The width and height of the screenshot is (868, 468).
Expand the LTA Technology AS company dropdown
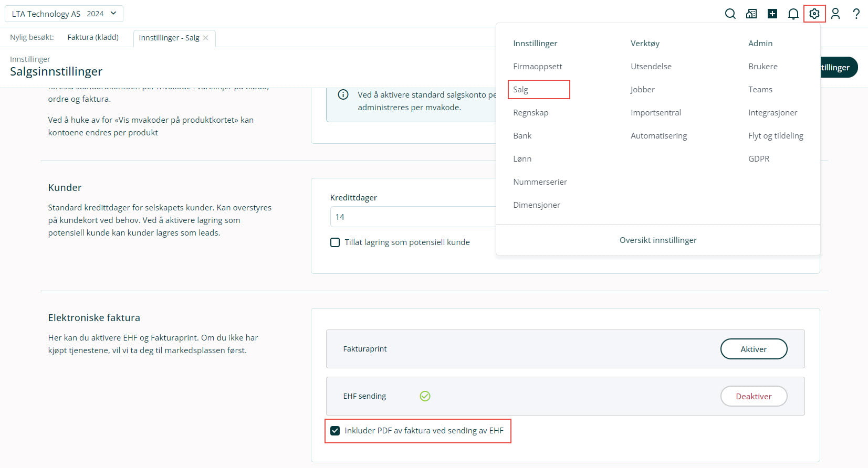coord(64,14)
